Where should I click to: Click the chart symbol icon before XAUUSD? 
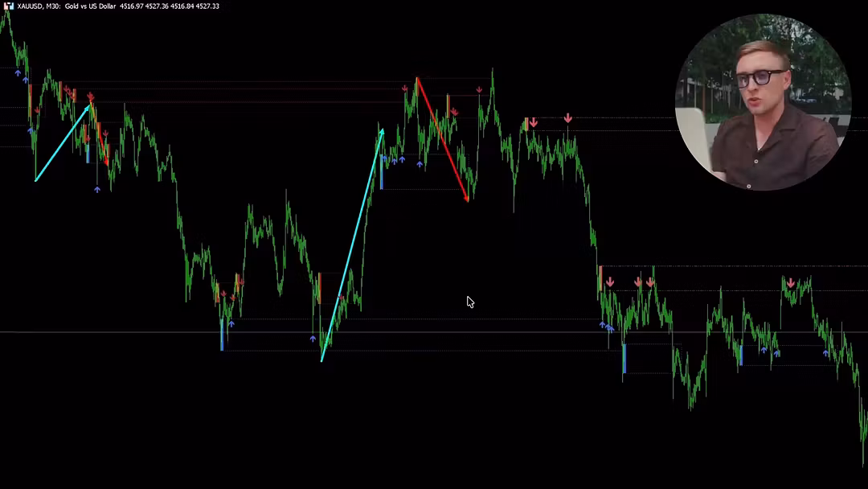pos(8,6)
